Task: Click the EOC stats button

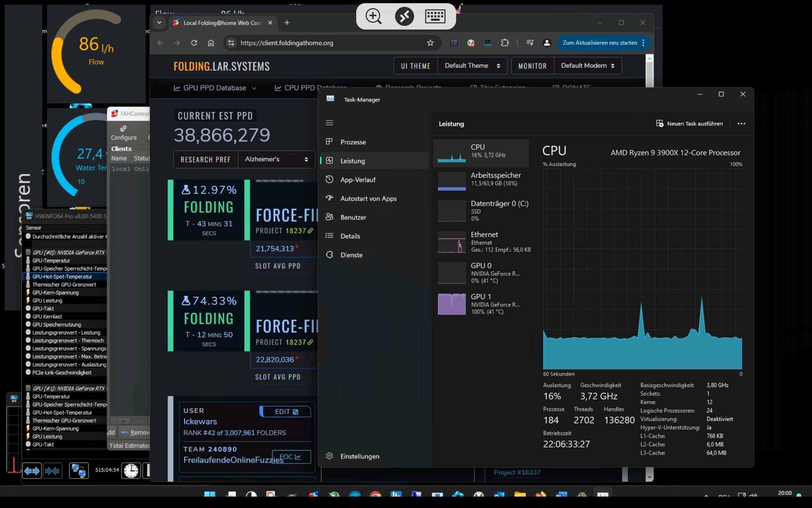Action: pyautogui.click(x=291, y=457)
